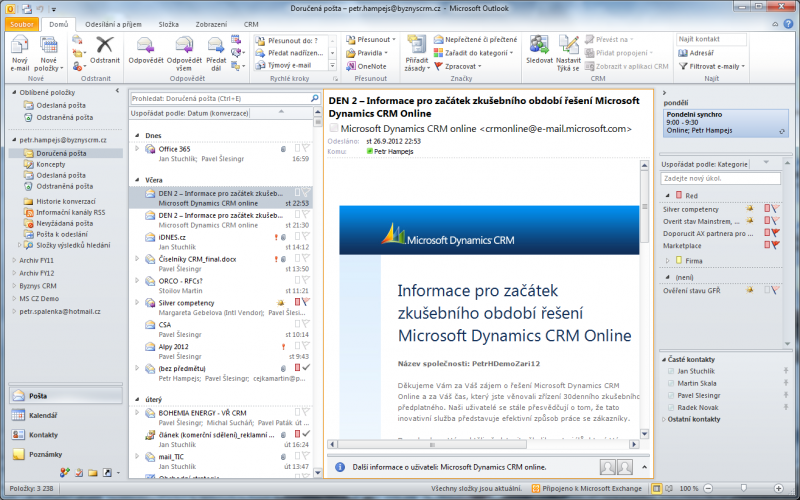Toggle the category box on the CSA message
Image resolution: width=800 pixels, height=500 pixels.
(297, 324)
